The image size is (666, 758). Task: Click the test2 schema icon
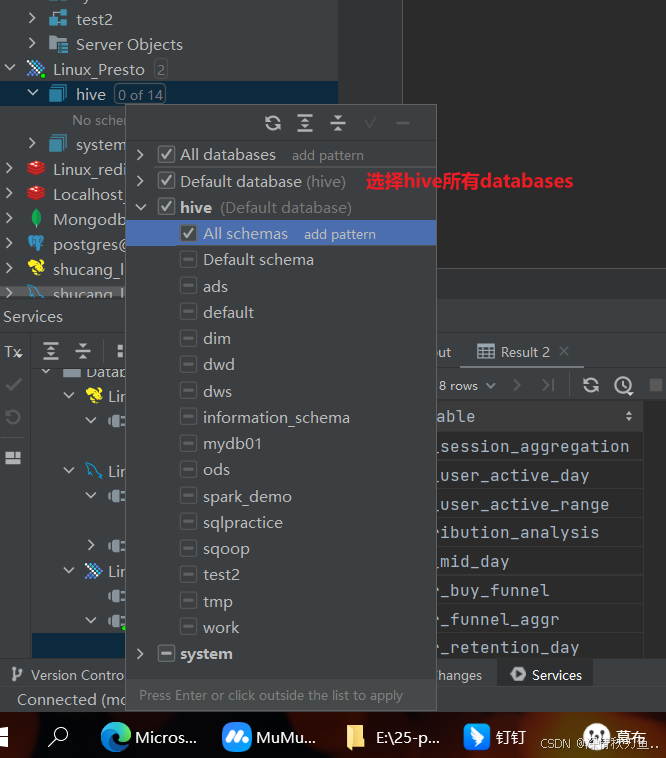tap(58, 19)
